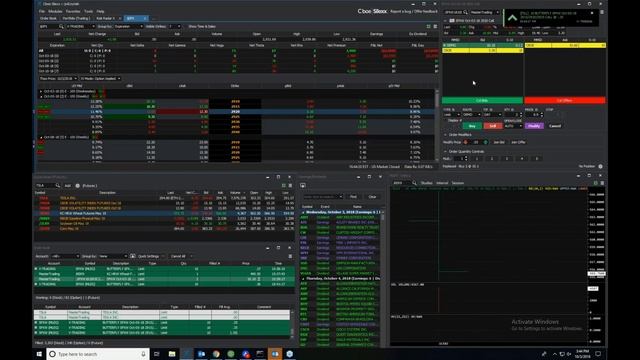Open Modules menu
Image resolution: width=640 pixels, height=360 pixels.
pyautogui.click(x=55, y=11)
